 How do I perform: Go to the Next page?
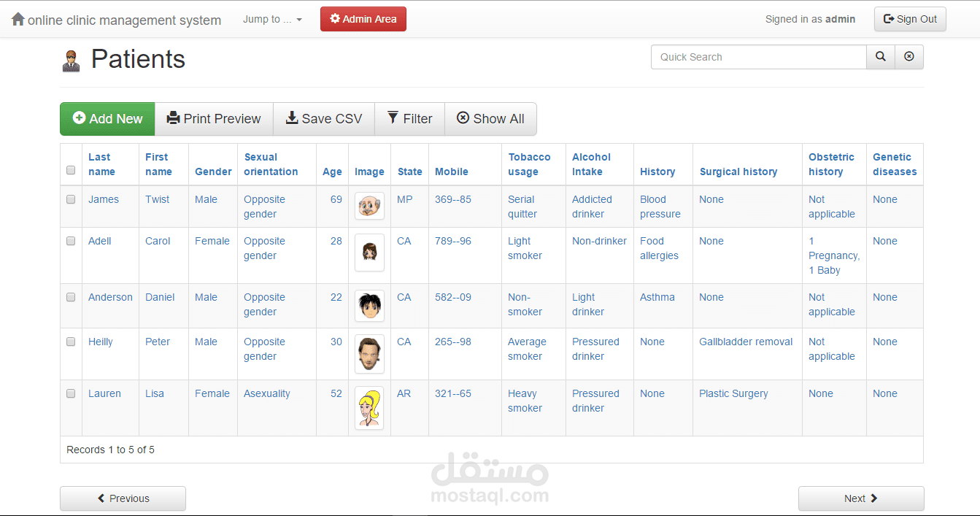pos(861,498)
